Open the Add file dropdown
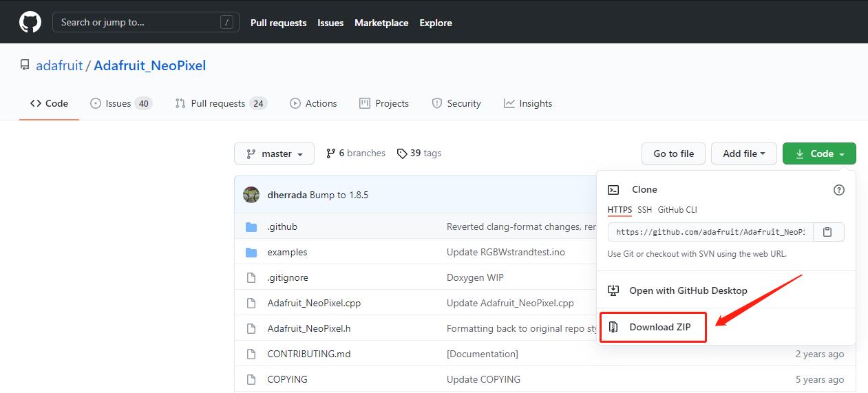Screen dimensions: 868x393 (x=743, y=153)
